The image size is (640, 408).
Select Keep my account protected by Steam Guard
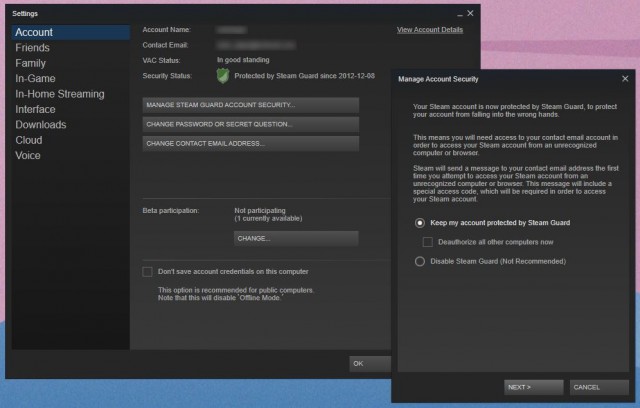[x=420, y=222]
